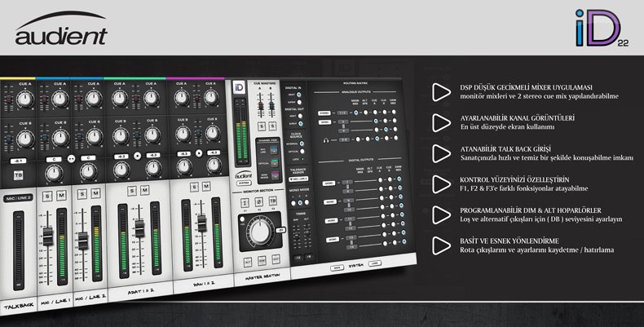
Task: Click the play arrow beside BASİT VE ESNEK YÖNLENDİRME
Action: (441, 245)
